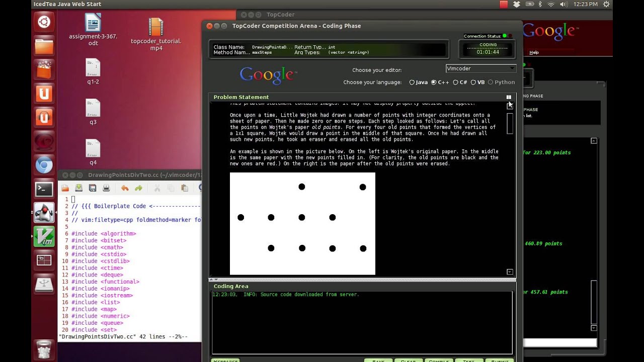This screenshot has height=362, width=644.
Task: Open the Wi-Fi network indicator
Action: (551, 4)
